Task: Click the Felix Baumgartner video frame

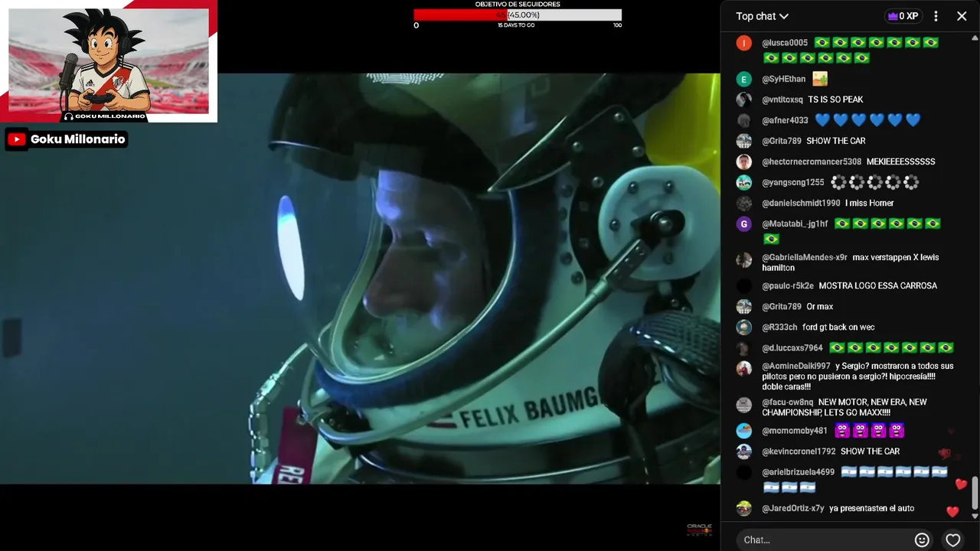Action: 360,279
